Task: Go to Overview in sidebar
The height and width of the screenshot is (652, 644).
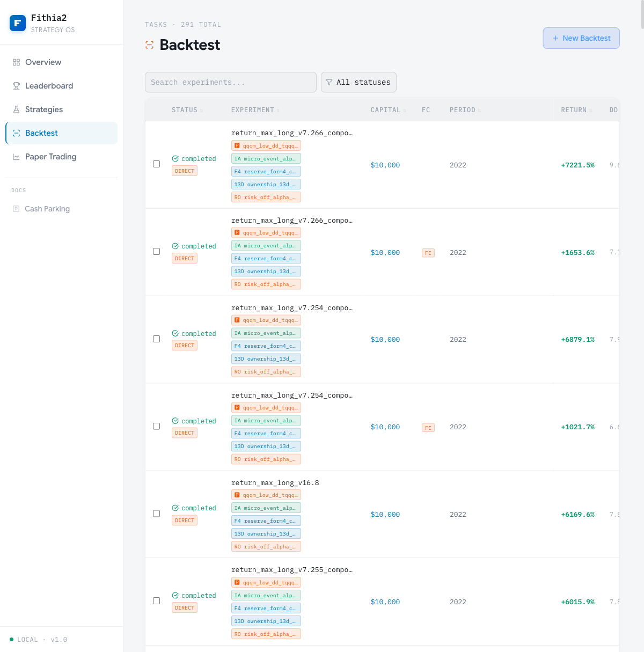Action: click(61, 62)
